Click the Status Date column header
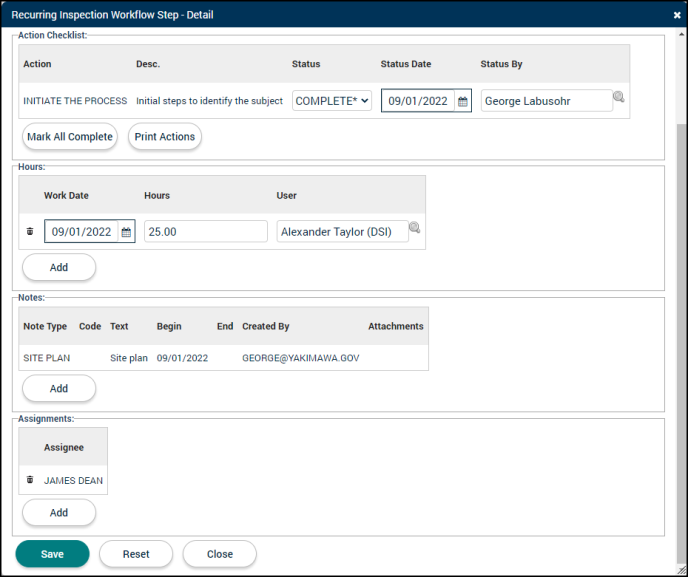Screen dimensions: 688x577 click(x=405, y=64)
